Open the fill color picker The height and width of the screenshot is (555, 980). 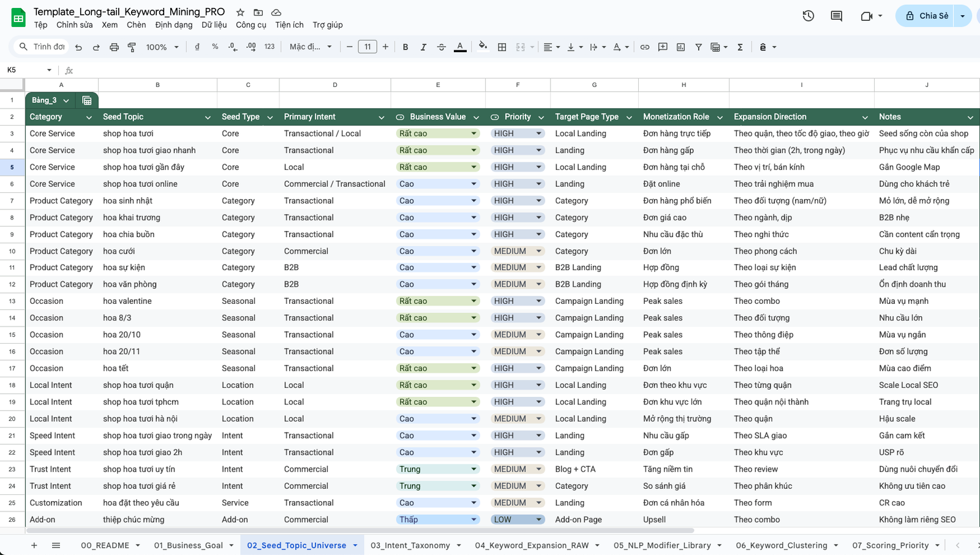click(483, 47)
